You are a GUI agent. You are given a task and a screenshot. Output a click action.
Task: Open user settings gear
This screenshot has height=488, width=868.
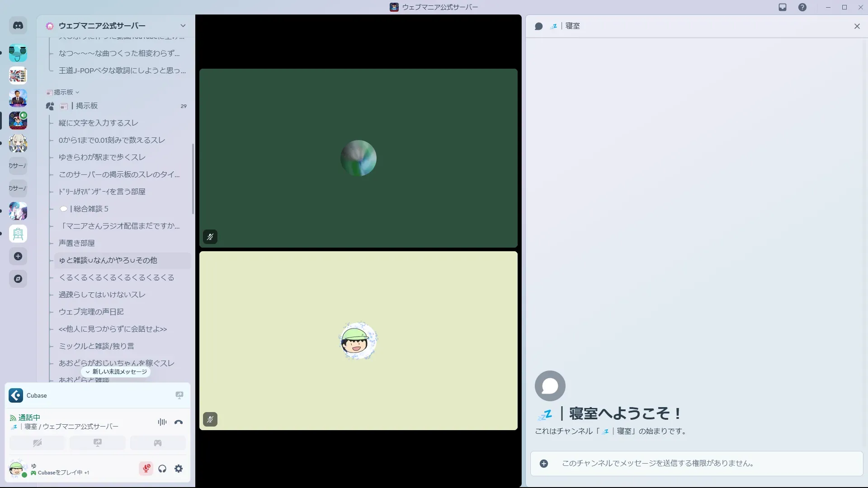click(x=179, y=469)
